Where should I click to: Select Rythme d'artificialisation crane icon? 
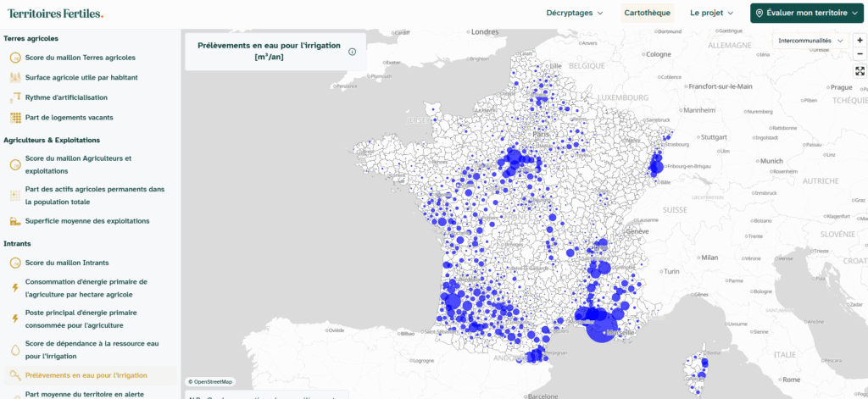tap(15, 97)
